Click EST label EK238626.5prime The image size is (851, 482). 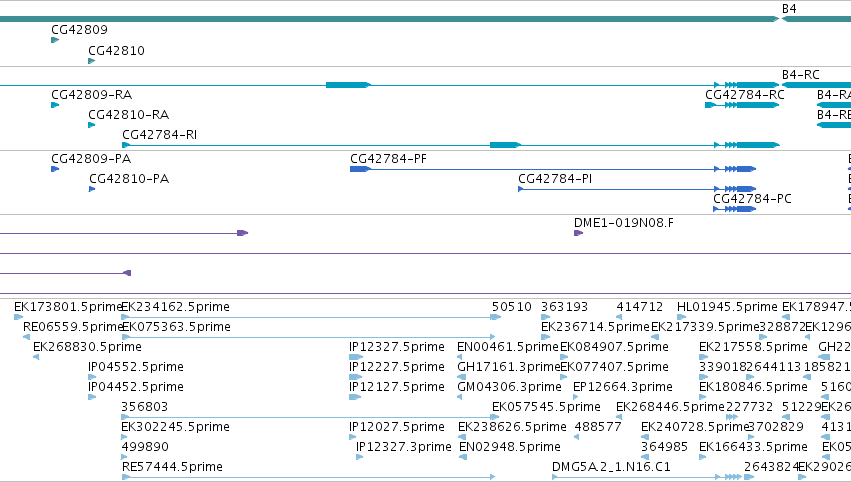(x=512, y=427)
